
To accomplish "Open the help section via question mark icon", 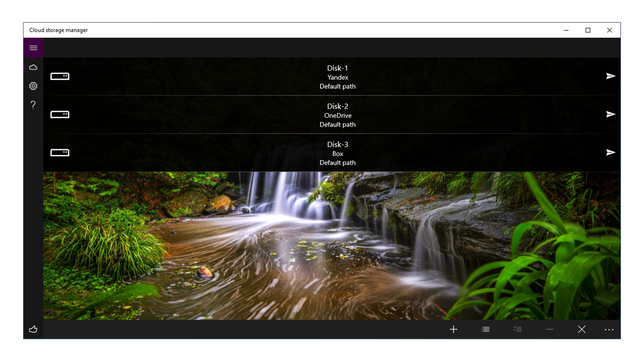I will (x=33, y=105).
